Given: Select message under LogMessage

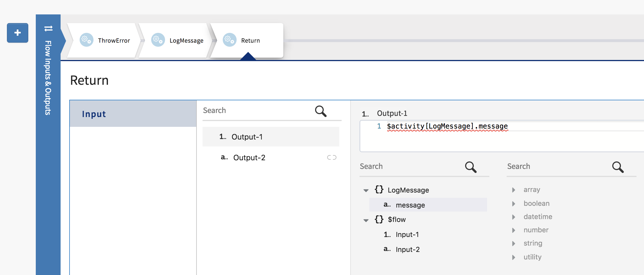Looking at the screenshot, I should 410,205.
